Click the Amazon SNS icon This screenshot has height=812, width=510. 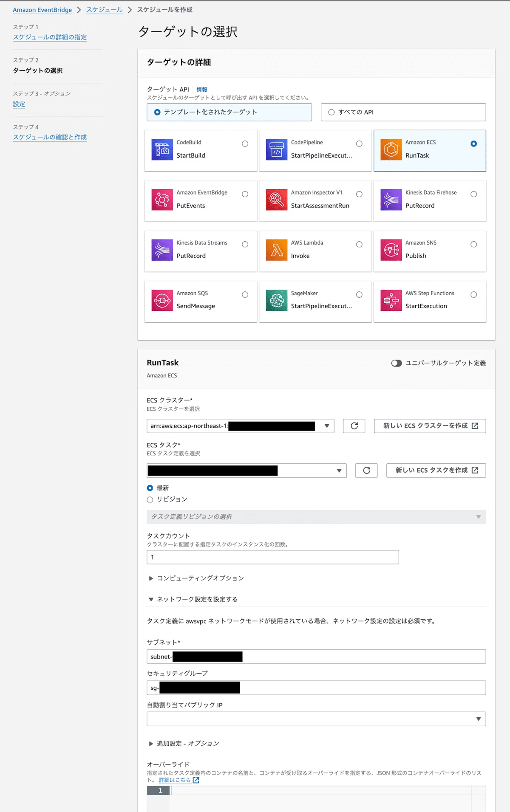pos(391,250)
